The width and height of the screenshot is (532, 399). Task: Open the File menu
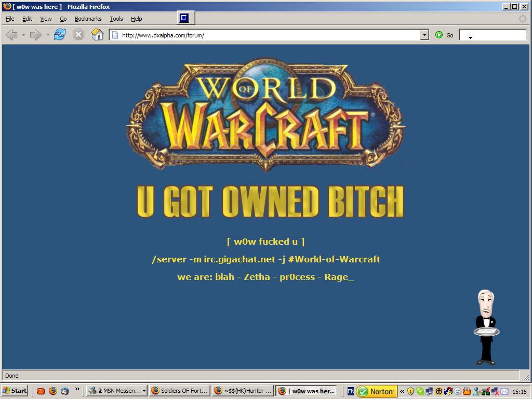10,19
